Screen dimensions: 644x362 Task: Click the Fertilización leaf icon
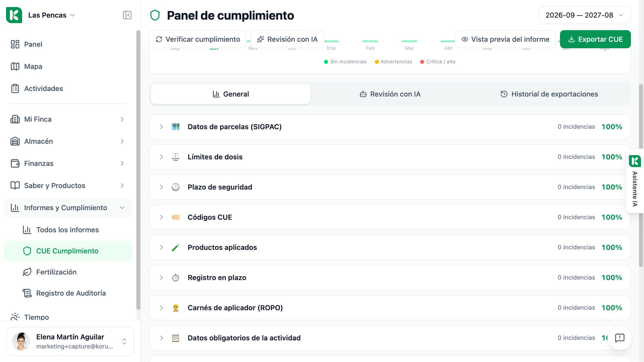click(x=27, y=272)
